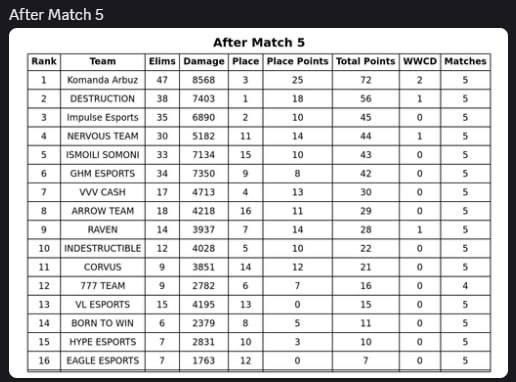Select the Matches column header
Screen dimensions: 516x382
(x=465, y=61)
